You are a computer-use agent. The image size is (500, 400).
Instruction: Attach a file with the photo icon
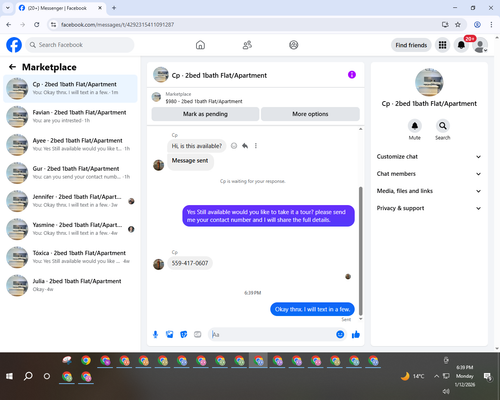tap(170, 334)
